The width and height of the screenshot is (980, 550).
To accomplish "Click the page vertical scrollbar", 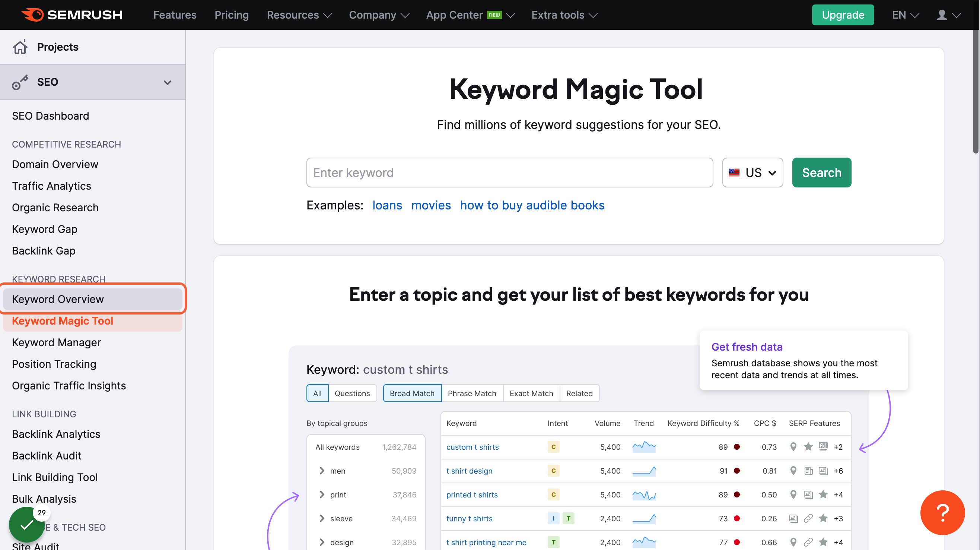I will coord(976,91).
